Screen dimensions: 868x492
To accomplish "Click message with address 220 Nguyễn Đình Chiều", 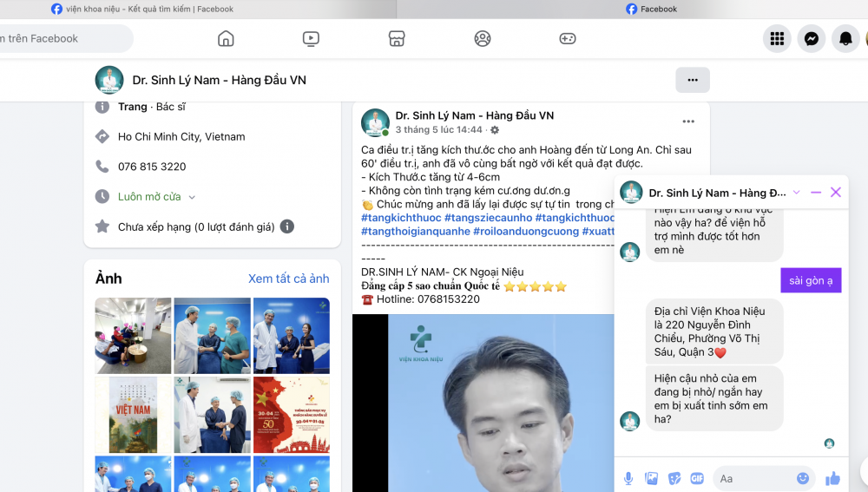I will tap(714, 331).
